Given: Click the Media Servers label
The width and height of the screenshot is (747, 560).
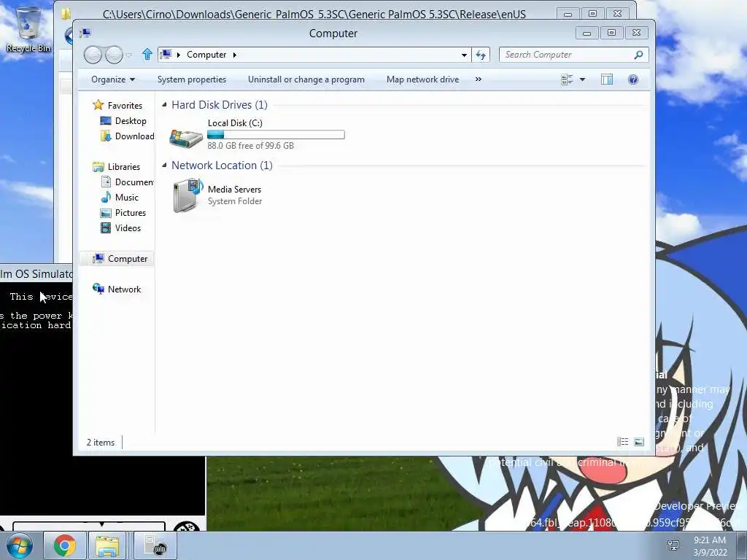Looking at the screenshot, I should coord(234,190).
